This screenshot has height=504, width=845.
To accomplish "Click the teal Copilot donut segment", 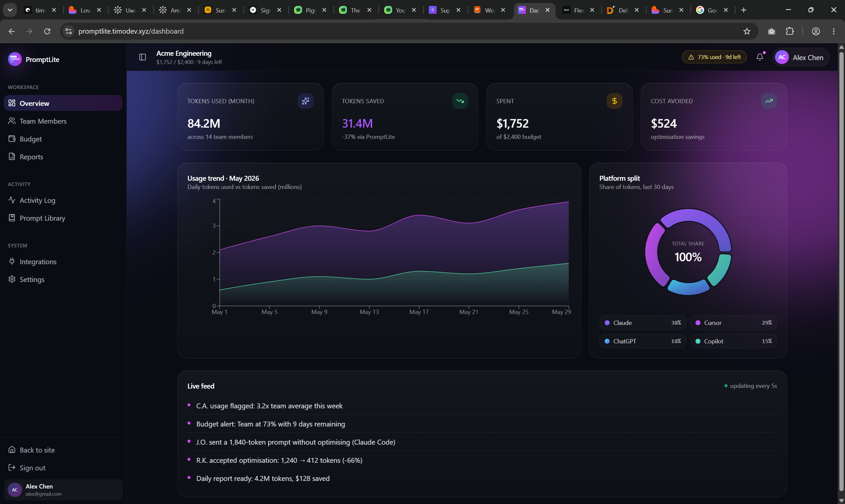I will tap(721, 271).
